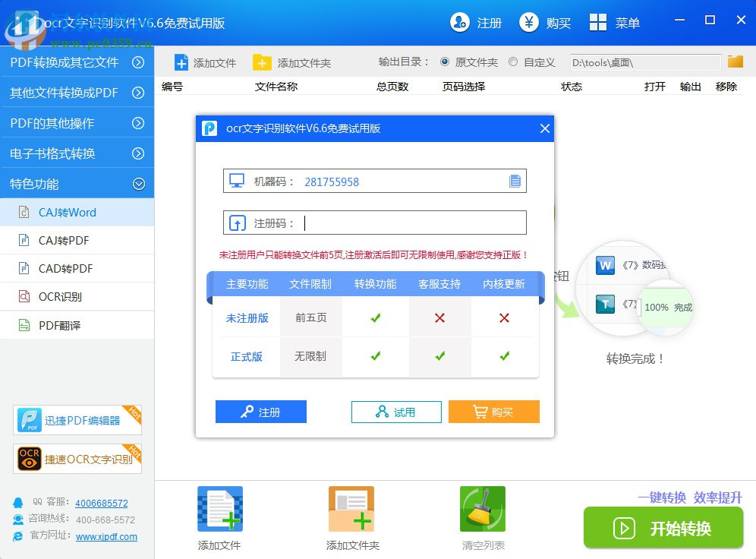Viewport: 756px width, 559px height.
Task: Click the output path field D:\tools\桌面\
Action: 645,62
